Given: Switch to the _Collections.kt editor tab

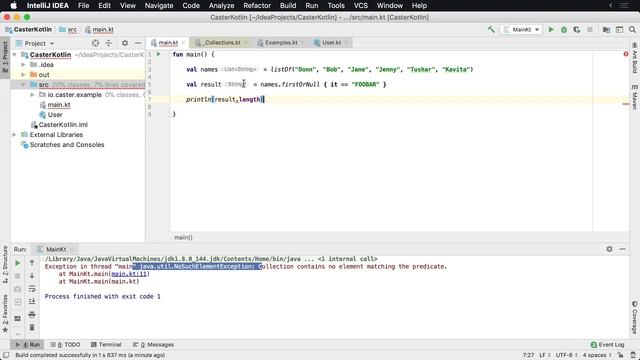Looking at the screenshot, I should click(221, 42).
